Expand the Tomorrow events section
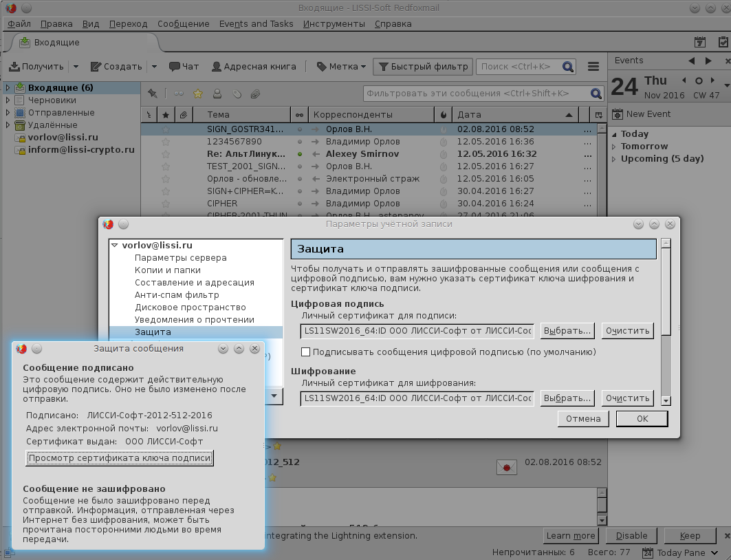The width and height of the screenshot is (731, 560). [614, 147]
